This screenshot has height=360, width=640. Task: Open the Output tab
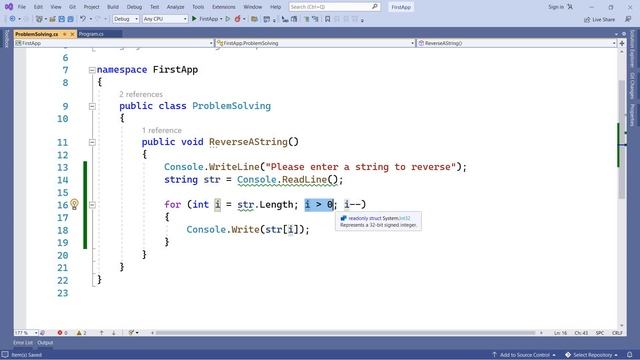(45, 343)
